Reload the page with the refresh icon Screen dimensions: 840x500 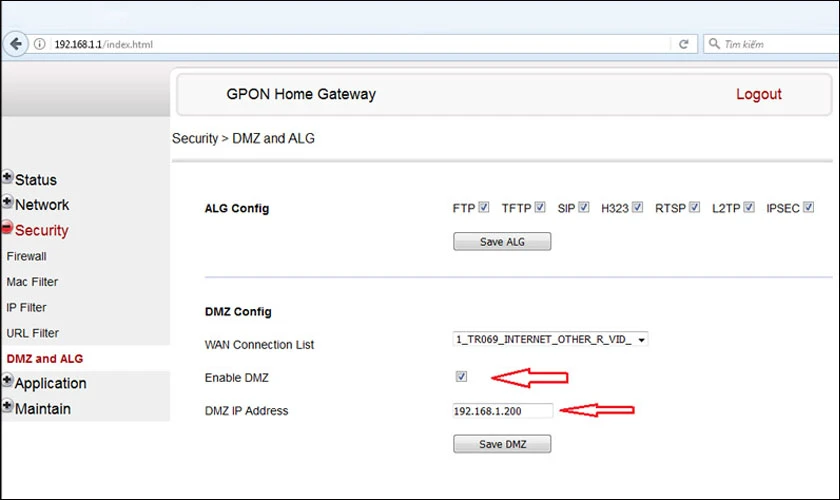(684, 44)
